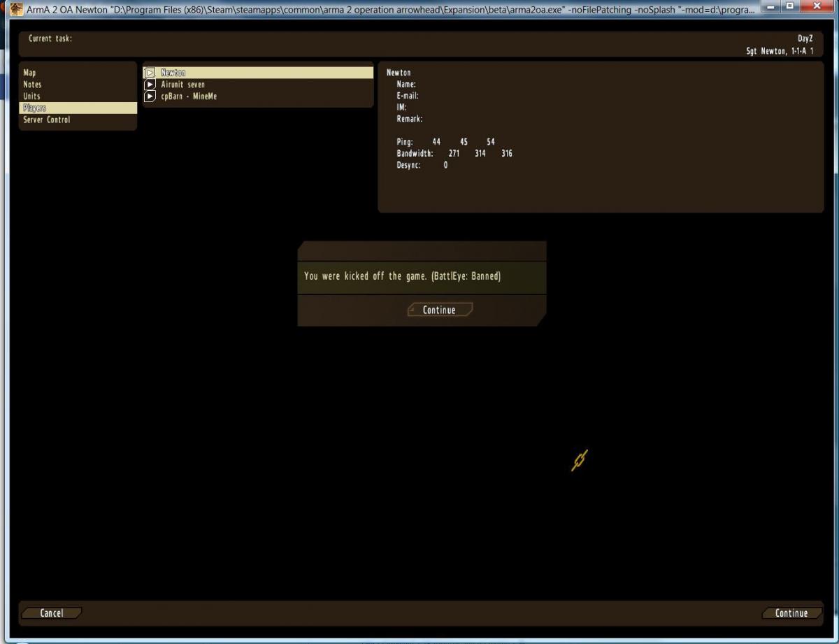Click the yellow chain link icon
839x644 pixels.
580,459
